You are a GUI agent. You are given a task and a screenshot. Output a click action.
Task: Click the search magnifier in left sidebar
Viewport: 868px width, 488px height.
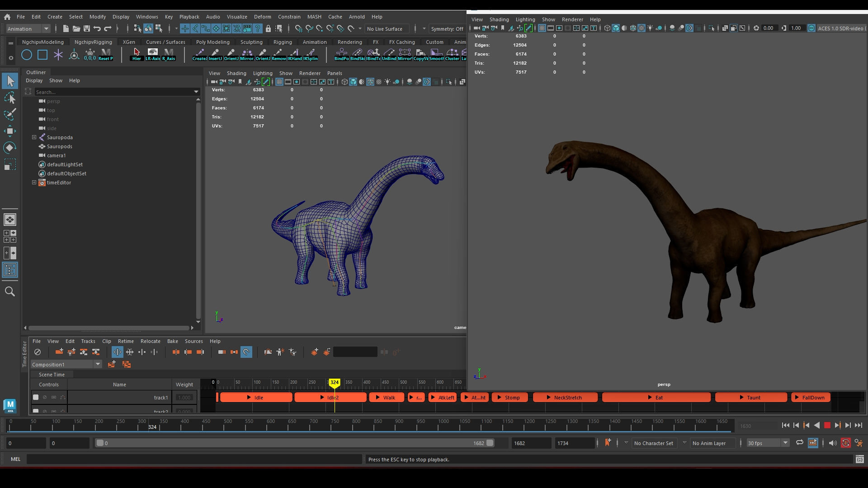pos(10,291)
